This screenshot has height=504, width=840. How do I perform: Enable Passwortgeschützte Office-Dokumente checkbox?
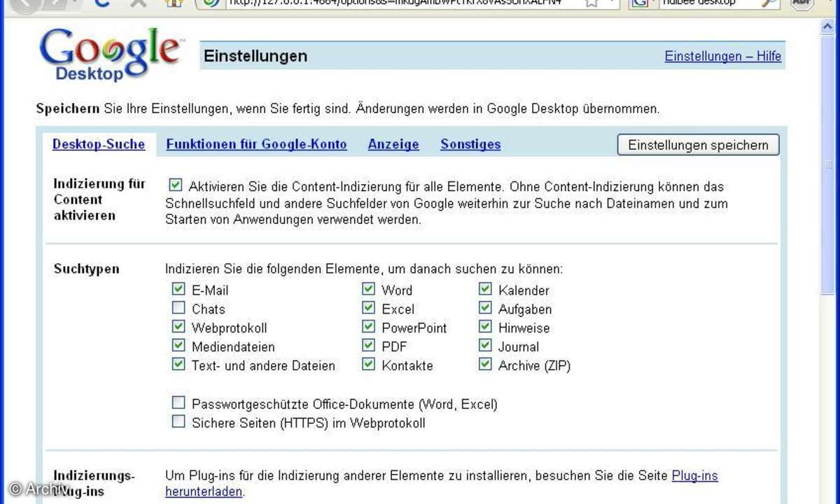178,403
